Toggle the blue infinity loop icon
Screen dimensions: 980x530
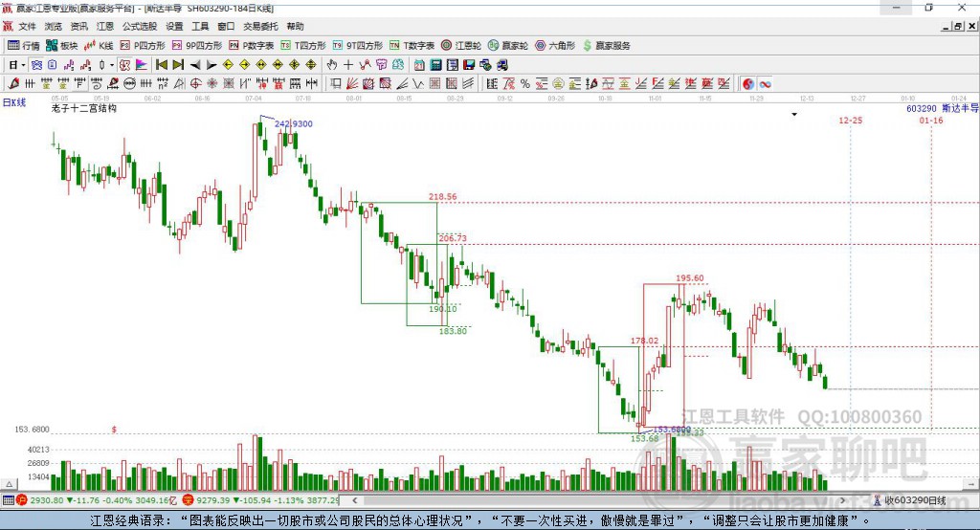[765, 84]
